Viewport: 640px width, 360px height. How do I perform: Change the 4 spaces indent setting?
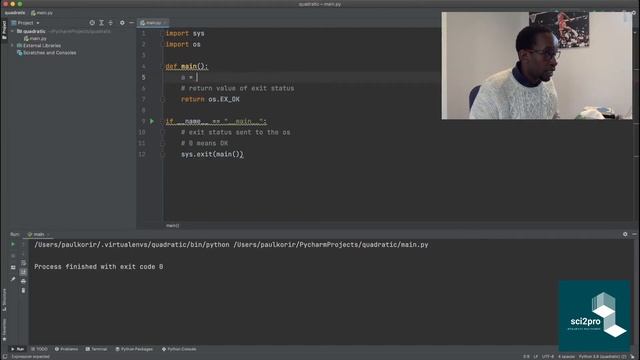(x=566, y=357)
